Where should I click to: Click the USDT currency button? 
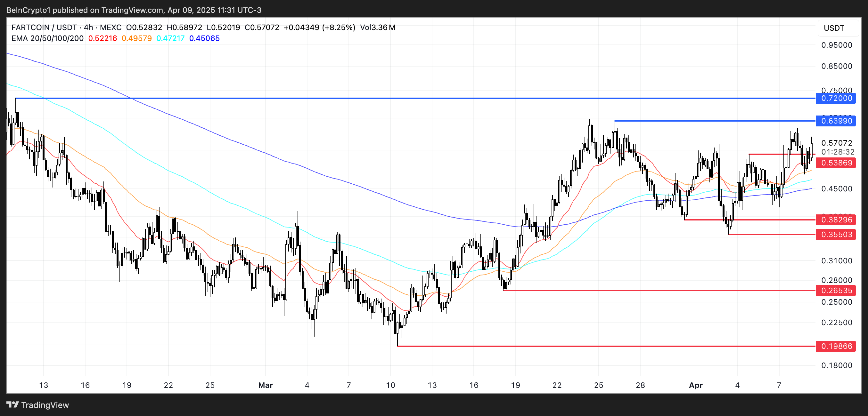(834, 28)
